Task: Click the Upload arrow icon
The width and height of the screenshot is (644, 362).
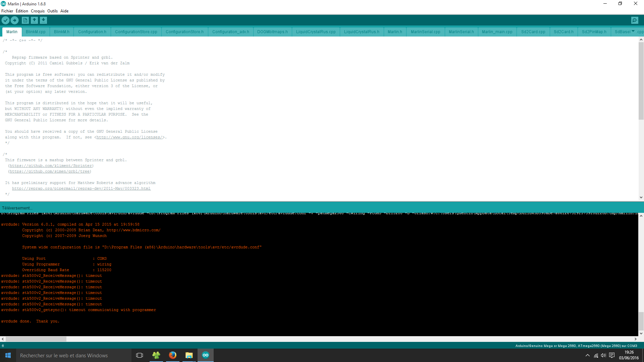Action: coord(15,20)
